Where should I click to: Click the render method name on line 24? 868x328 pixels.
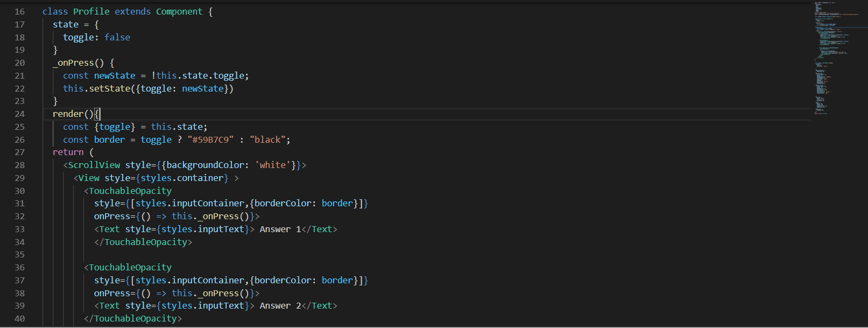click(68, 114)
